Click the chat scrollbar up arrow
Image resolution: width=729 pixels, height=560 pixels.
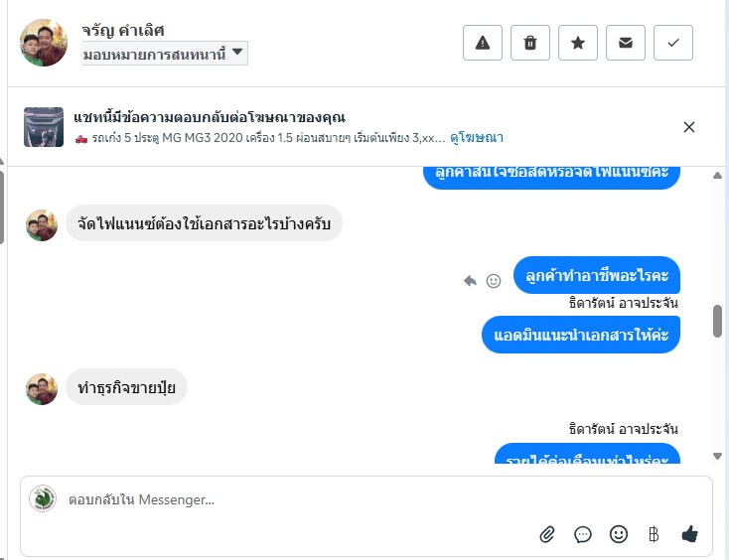tap(717, 175)
